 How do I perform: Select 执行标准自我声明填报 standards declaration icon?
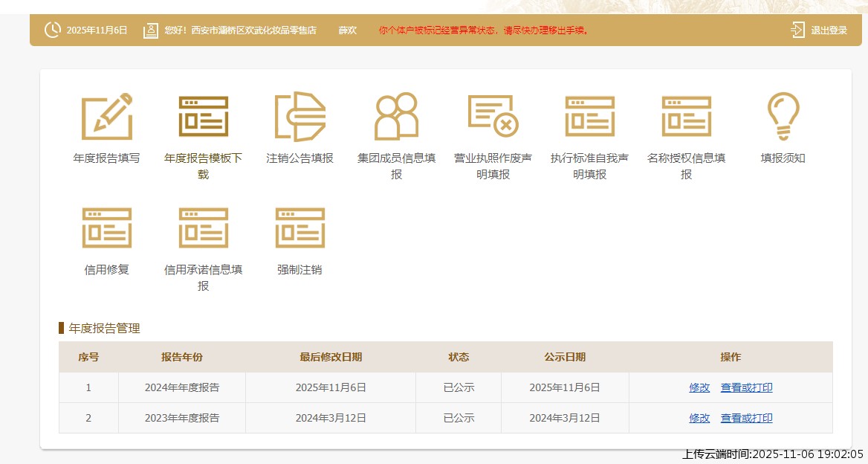(x=589, y=115)
